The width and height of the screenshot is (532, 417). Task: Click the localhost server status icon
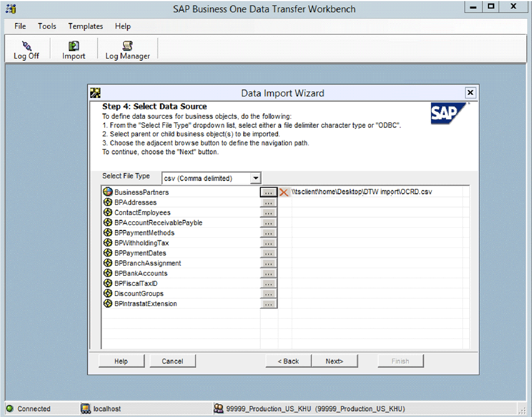[x=86, y=408]
